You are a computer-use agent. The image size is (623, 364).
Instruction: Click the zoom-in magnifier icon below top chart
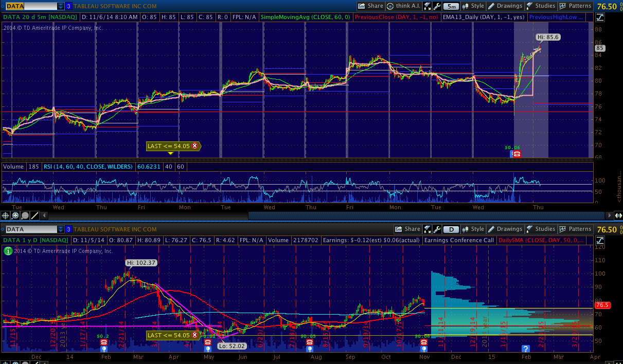click(x=15, y=215)
